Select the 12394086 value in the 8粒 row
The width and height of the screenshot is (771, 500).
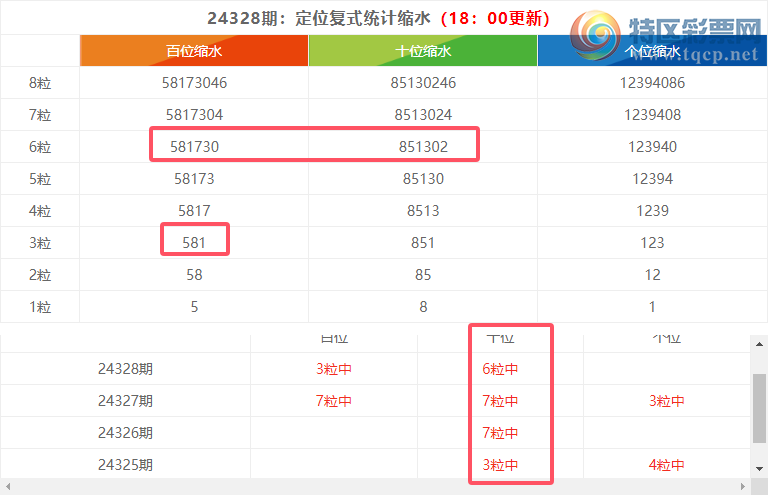point(652,83)
